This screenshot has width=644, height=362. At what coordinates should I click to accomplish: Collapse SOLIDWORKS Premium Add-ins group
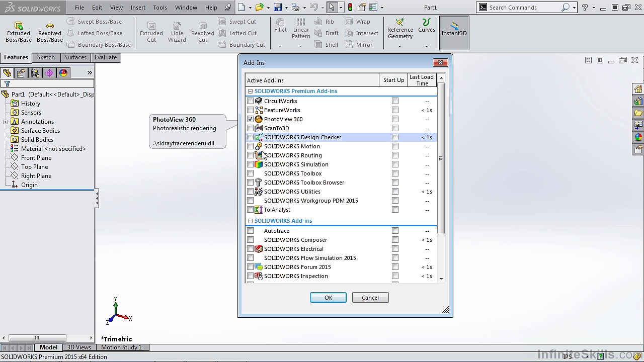coord(250,91)
